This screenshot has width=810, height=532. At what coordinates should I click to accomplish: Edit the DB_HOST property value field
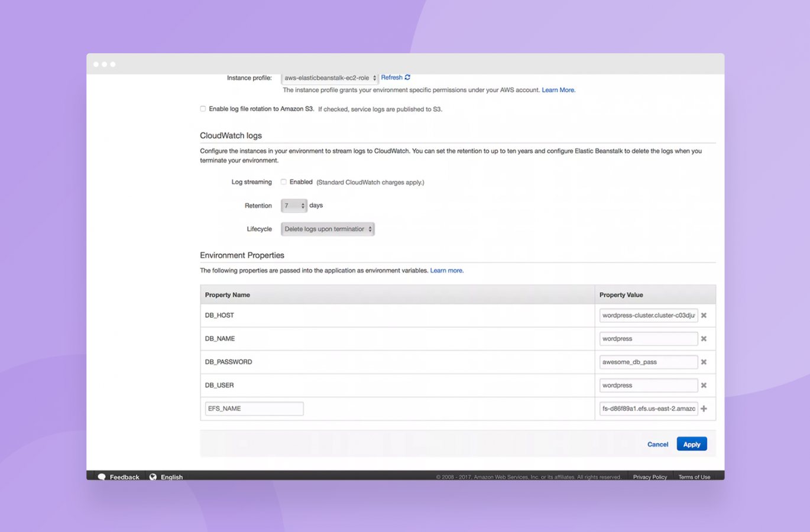(x=649, y=316)
